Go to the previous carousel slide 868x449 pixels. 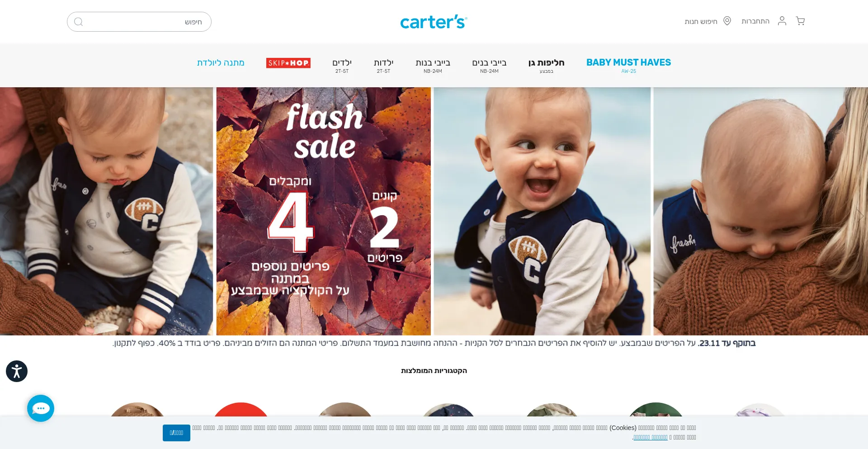pyautogui.click(x=7, y=216)
